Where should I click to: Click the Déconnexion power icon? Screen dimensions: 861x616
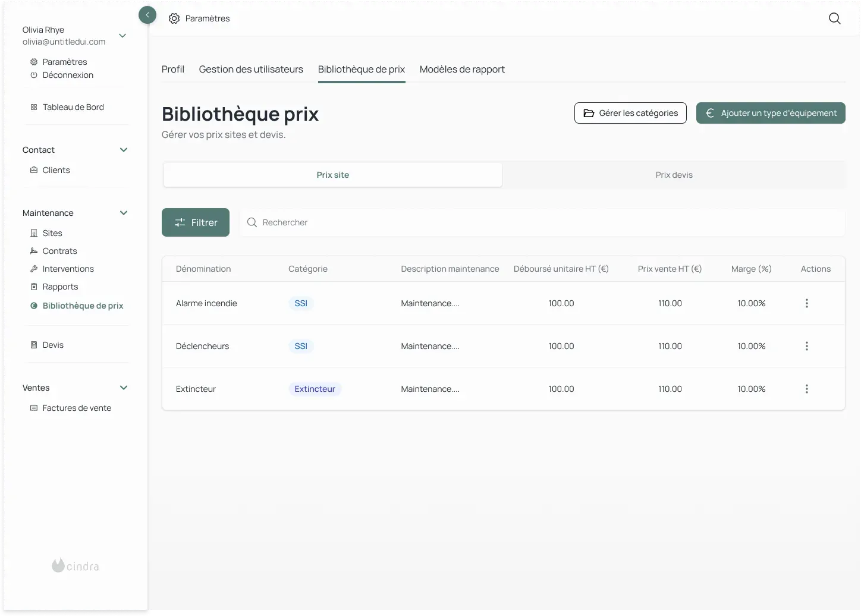point(34,75)
